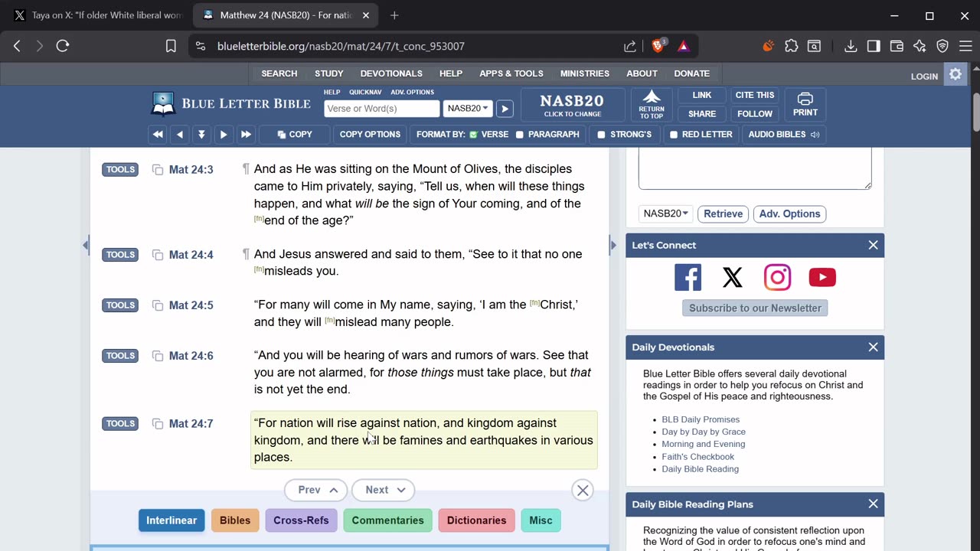Screen dimensions: 980x551
Task: Toggle PARAGRAPH format checkbox
Action: (x=520, y=135)
